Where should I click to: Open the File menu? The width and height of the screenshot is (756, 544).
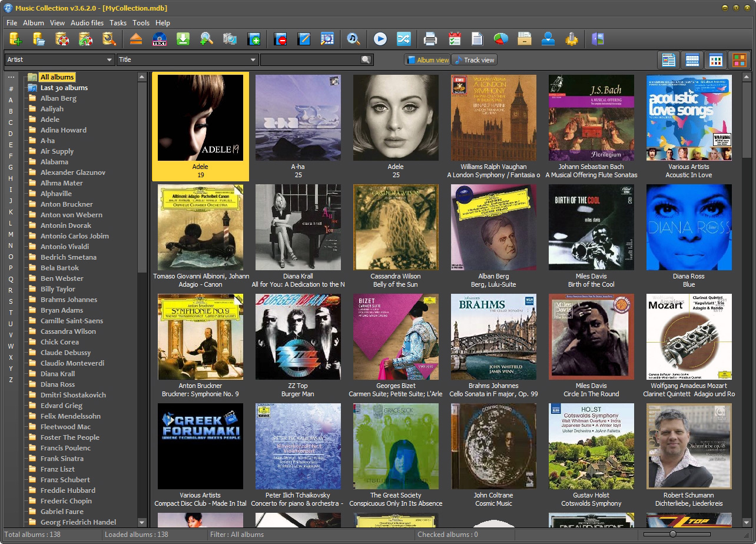pos(12,23)
